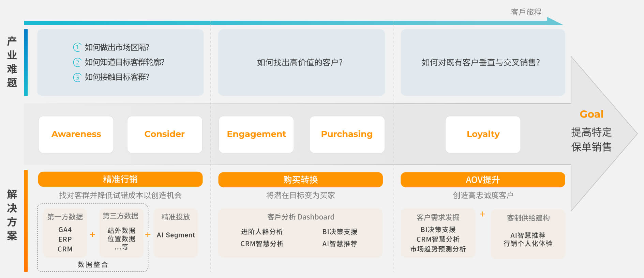Viewport: 644px width, 278px height.
Task: Click the 客戶旅程 label
Action: (x=526, y=12)
